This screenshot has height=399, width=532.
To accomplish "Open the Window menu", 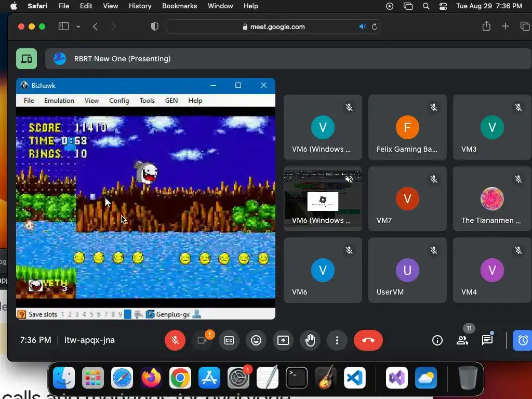I will (220, 6).
